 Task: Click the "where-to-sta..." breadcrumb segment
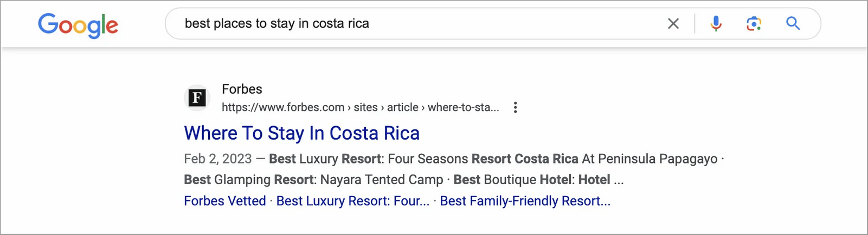click(x=463, y=107)
